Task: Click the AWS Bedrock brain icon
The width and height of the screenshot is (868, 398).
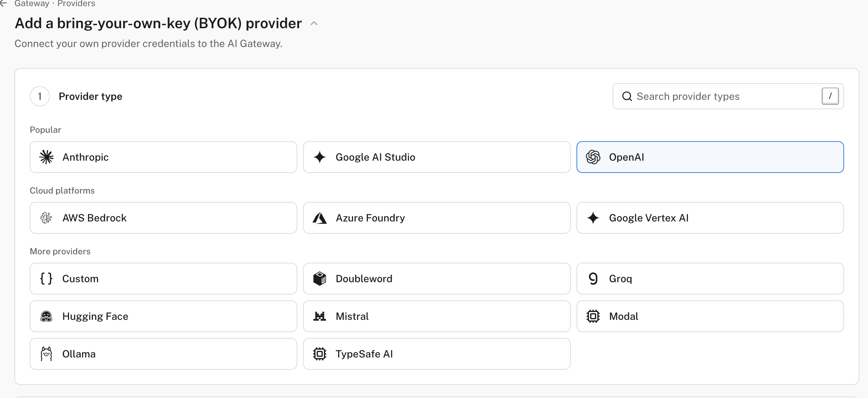Action: [46, 218]
